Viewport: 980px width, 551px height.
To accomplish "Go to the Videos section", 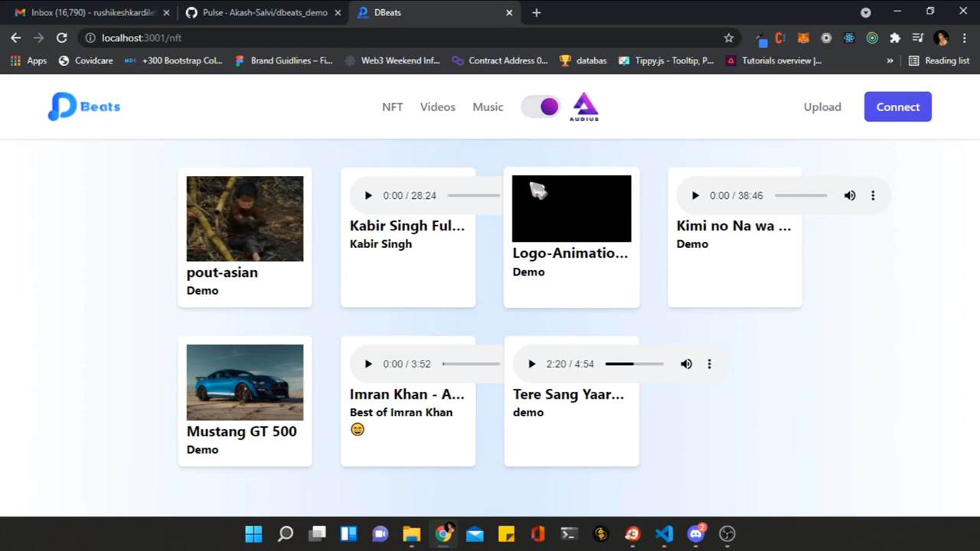I will pos(437,107).
